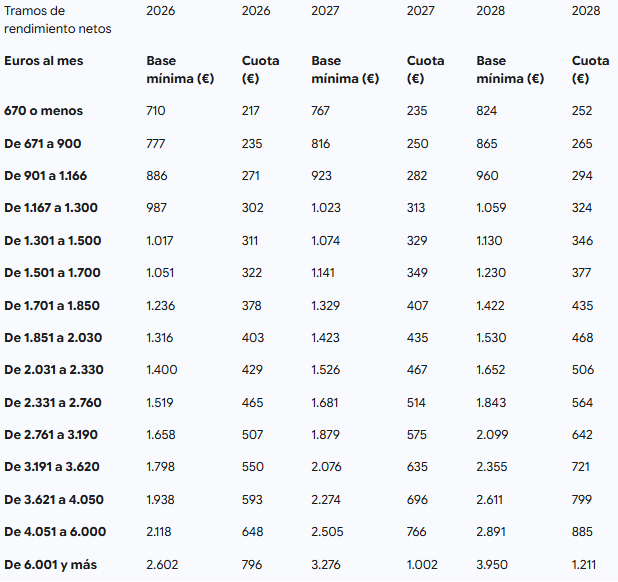Select the 'De 1.301 a 1.500' row label
The width and height of the screenshot is (618, 582).
point(53,241)
